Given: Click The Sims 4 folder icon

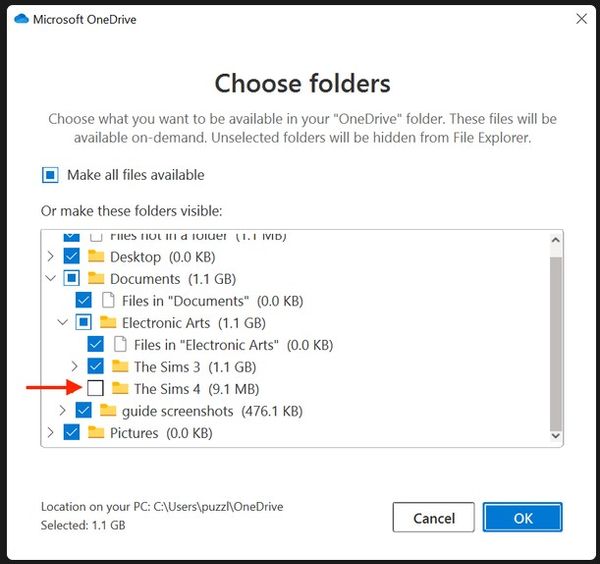Looking at the screenshot, I should click(120, 389).
